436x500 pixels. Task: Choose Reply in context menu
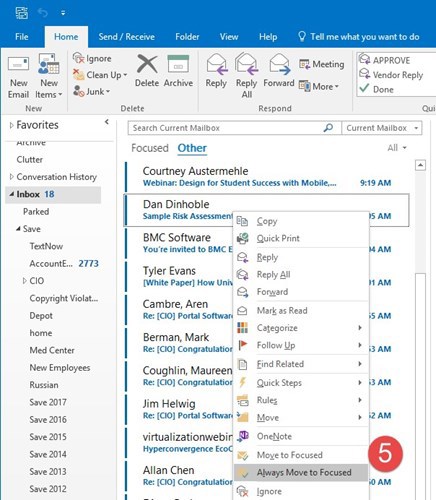(301, 257)
